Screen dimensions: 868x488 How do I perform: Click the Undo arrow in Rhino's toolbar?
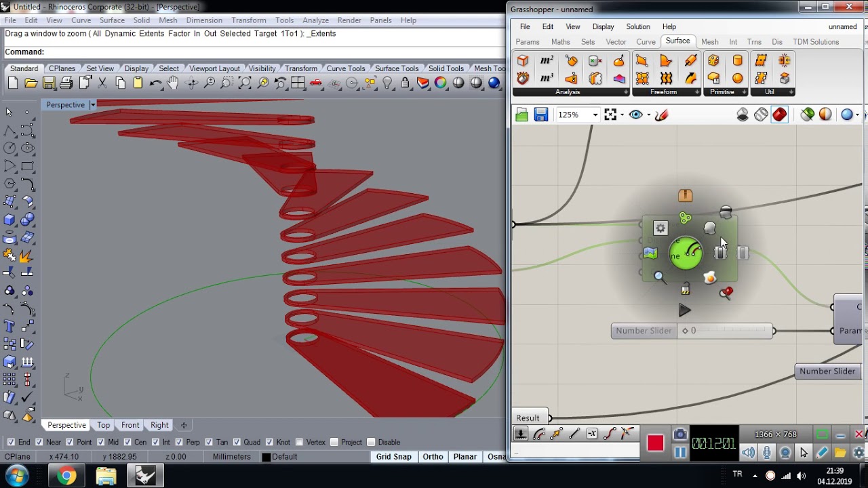click(x=155, y=83)
